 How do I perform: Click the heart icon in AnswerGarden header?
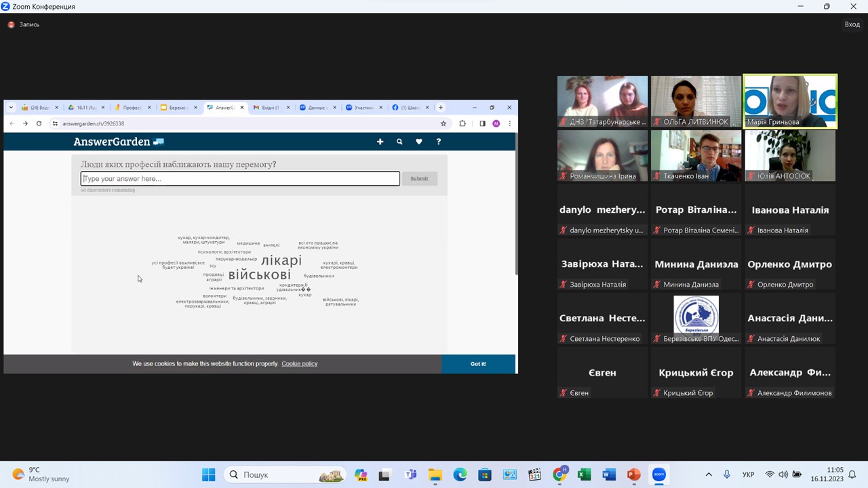click(418, 142)
